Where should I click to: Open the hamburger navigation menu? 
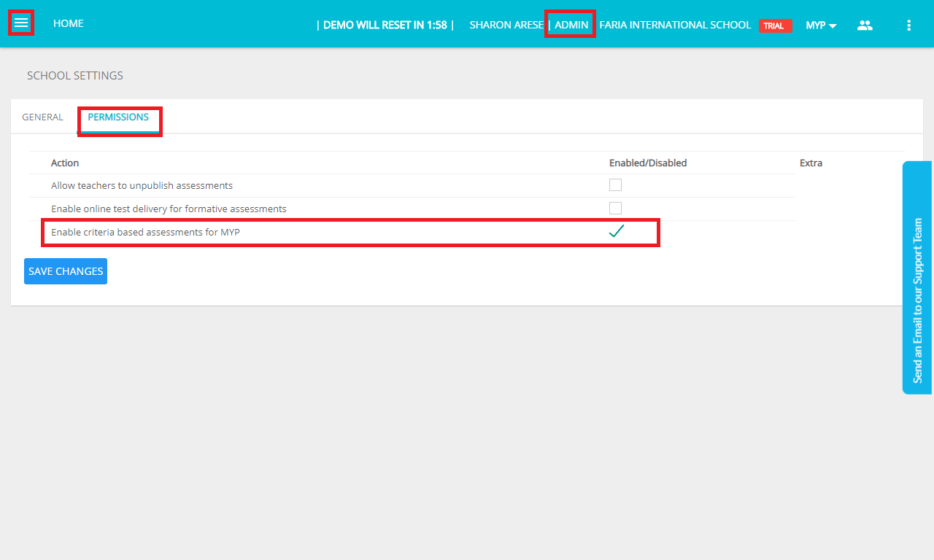[21, 23]
